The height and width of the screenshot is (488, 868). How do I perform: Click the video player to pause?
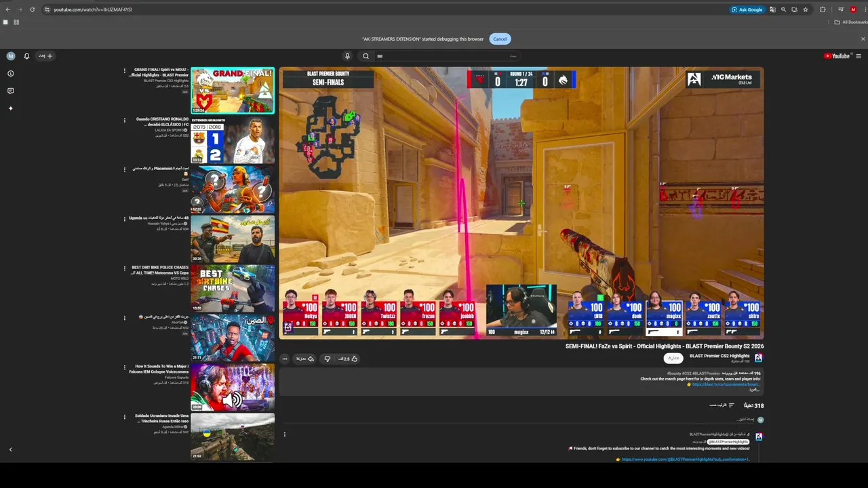[521, 203]
